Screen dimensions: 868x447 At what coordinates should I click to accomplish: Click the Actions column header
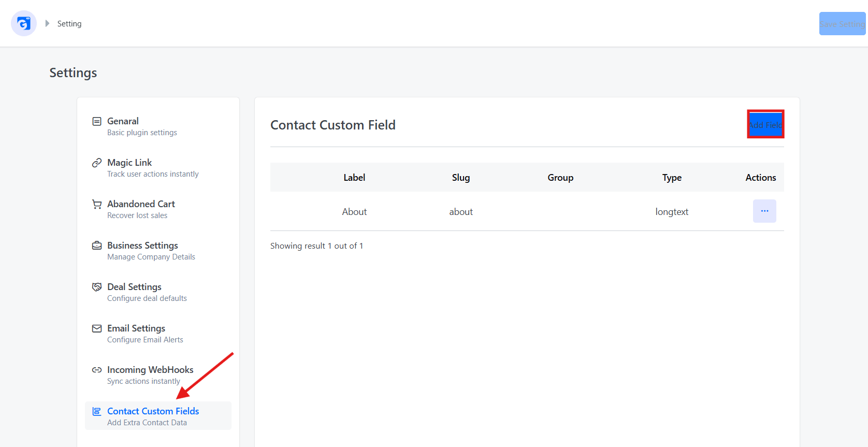click(761, 178)
